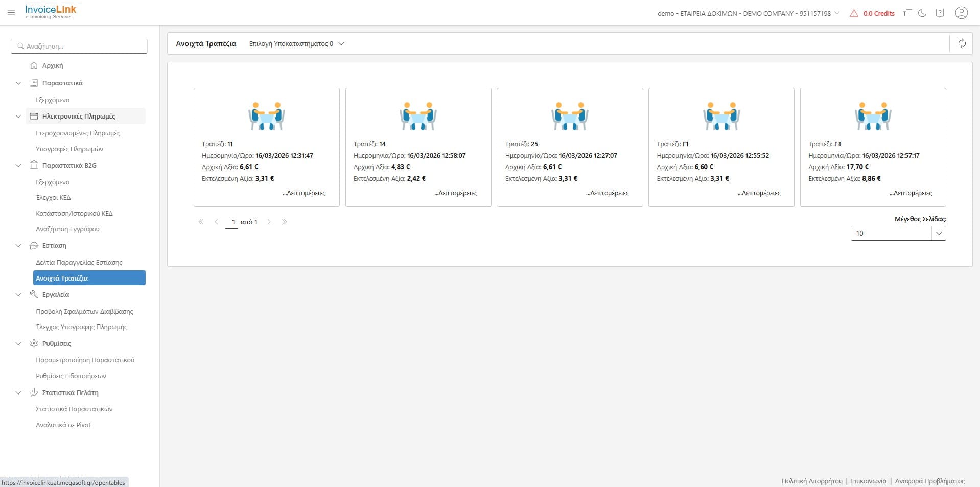Image resolution: width=980 pixels, height=487 pixels.
Task: Open the text size adjustment icon
Action: [907, 13]
